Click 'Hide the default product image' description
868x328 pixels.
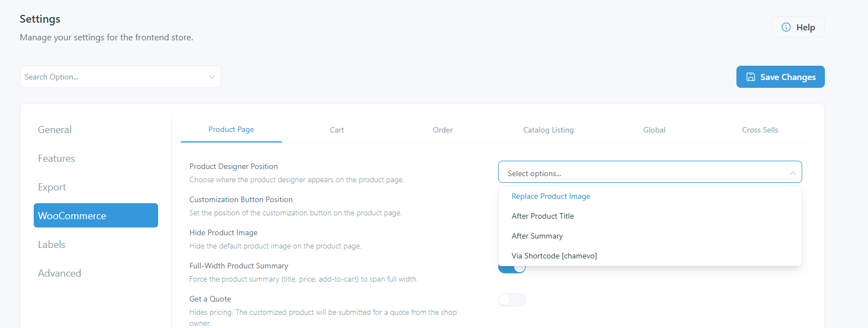[275, 246]
